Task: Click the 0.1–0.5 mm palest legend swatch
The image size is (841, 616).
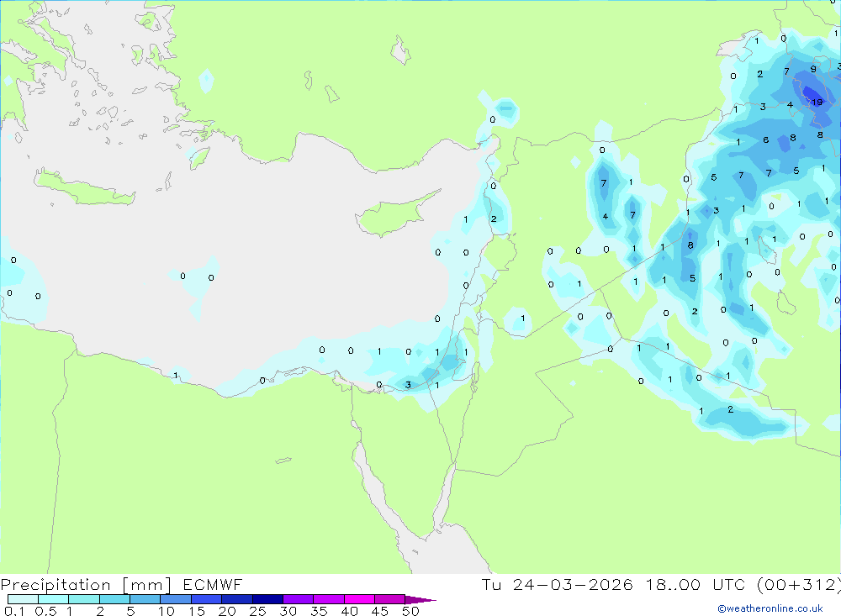Action: tap(23, 599)
